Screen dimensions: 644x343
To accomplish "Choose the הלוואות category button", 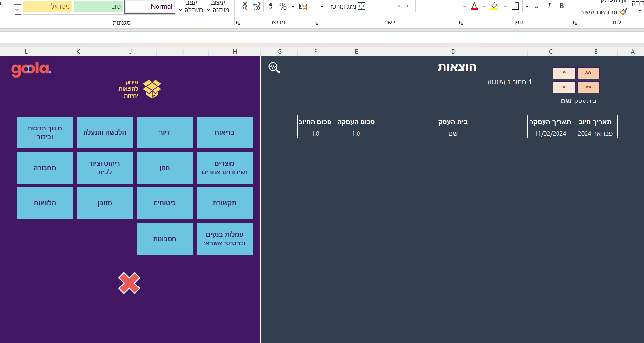I will click(45, 203).
